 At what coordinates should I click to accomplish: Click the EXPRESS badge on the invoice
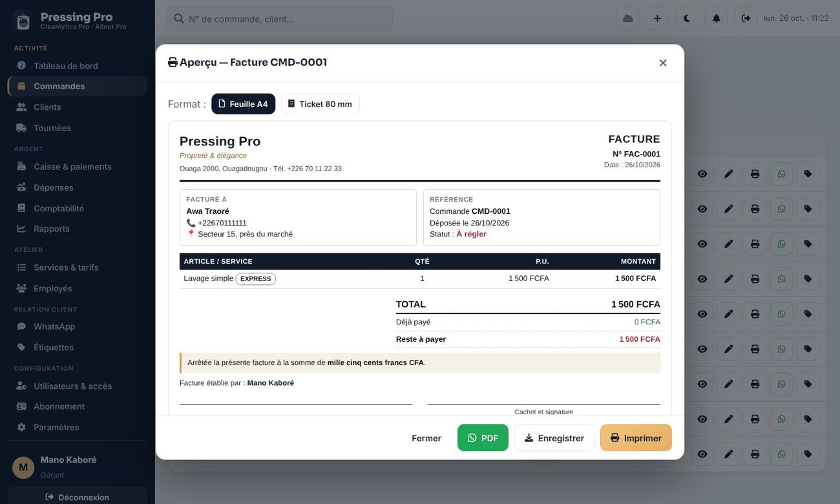[256, 279]
